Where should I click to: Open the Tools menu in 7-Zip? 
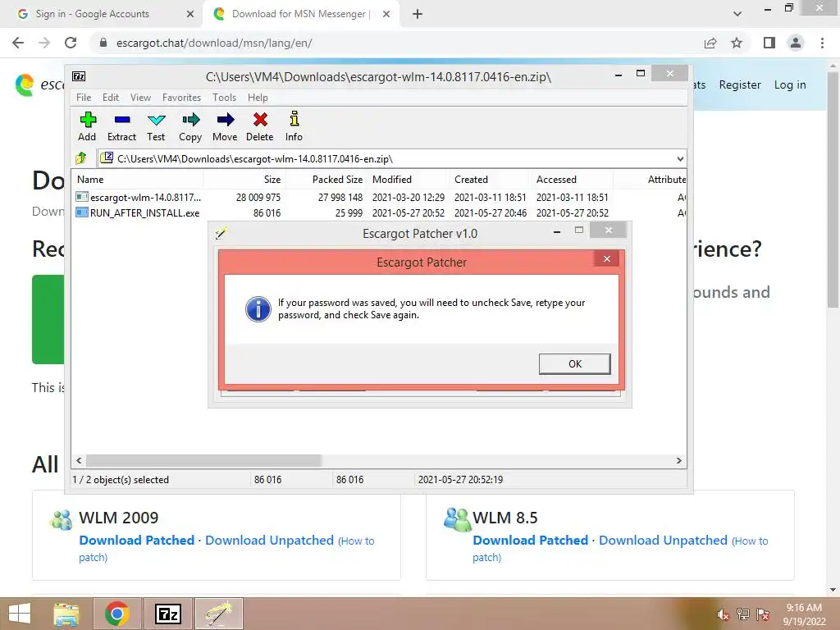click(224, 98)
